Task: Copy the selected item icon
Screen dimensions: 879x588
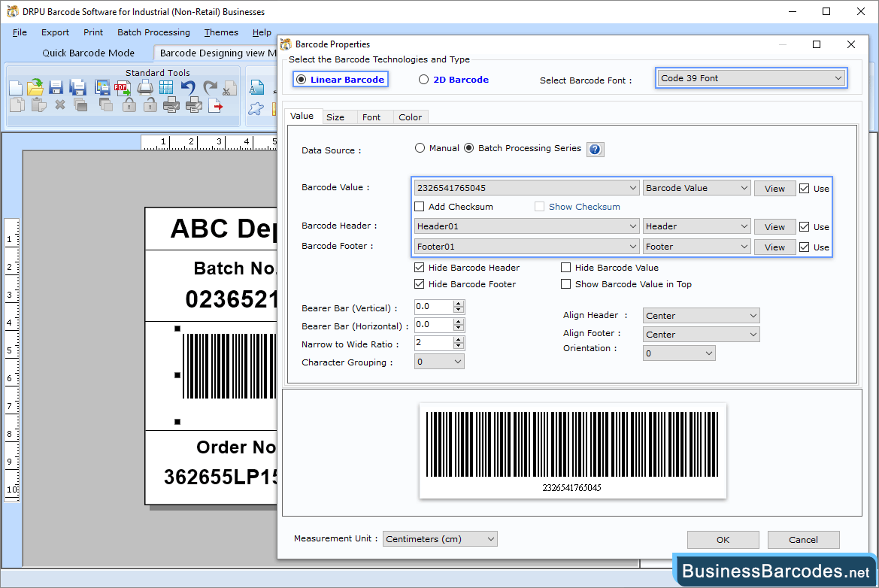Action: point(17,105)
